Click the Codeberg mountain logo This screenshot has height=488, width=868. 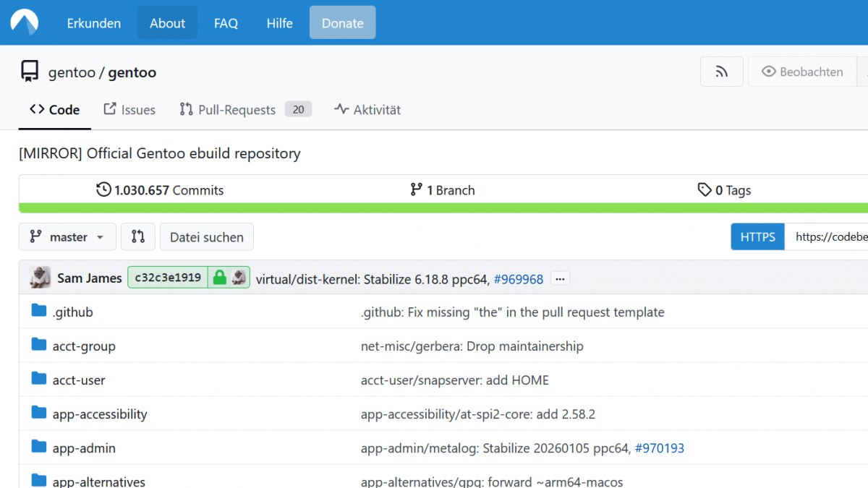click(x=24, y=22)
